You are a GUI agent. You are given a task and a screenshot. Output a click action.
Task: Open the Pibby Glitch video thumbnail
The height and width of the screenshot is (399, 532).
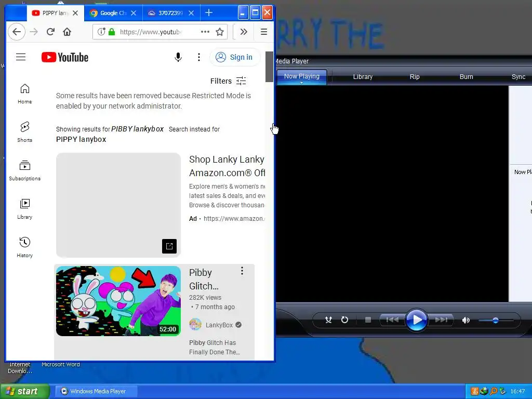[x=118, y=301]
